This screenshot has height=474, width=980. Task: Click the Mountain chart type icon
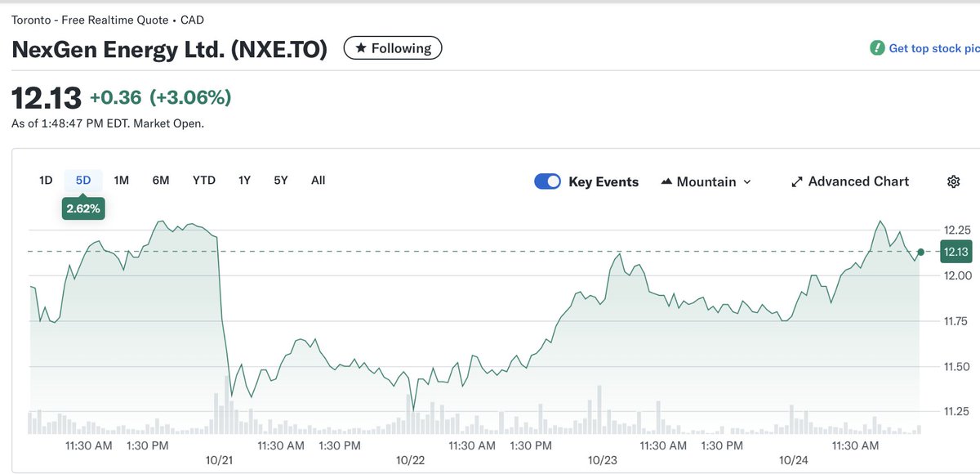click(x=666, y=181)
